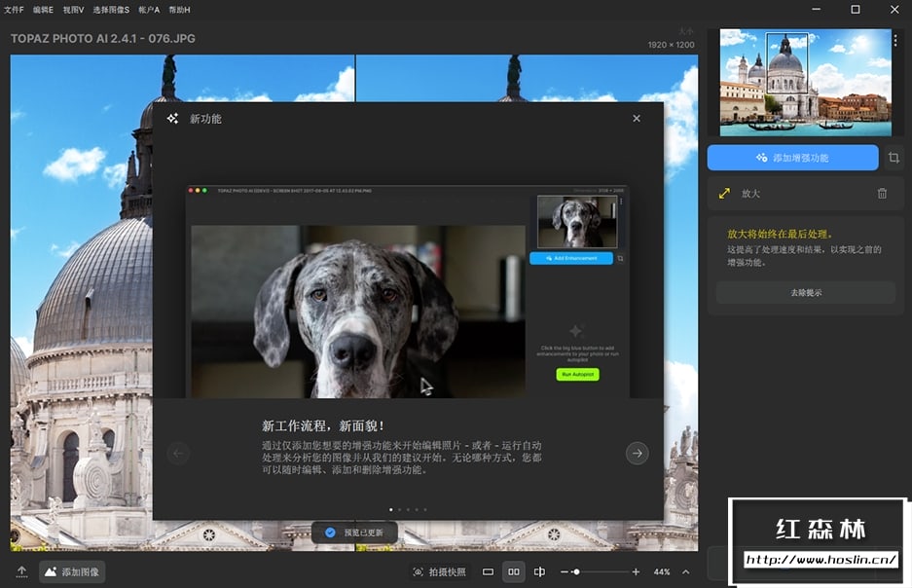Go to next slide in 新功能 dialog
912x588 pixels.
pyautogui.click(x=638, y=453)
